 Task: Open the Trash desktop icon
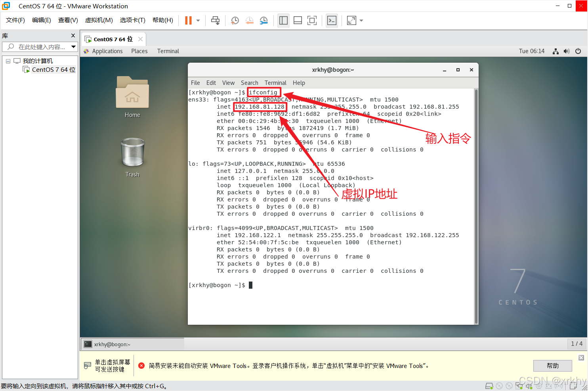[132, 157]
